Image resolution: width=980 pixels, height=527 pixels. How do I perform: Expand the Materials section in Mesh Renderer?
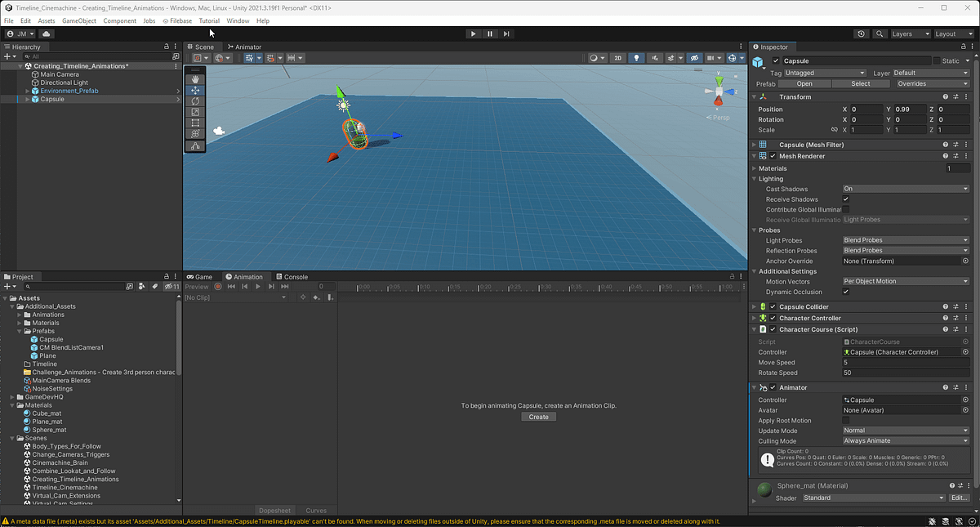755,167
